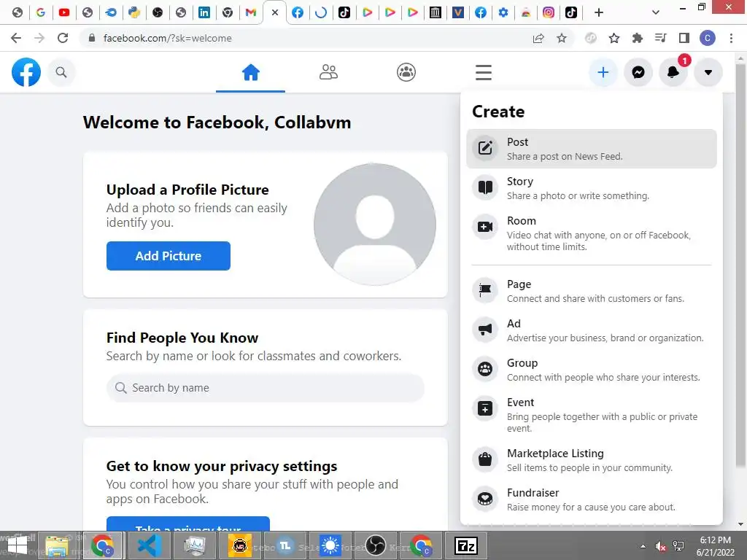The height and width of the screenshot is (560, 747).
Task: Click the Facebook logo icon
Action: click(x=26, y=72)
